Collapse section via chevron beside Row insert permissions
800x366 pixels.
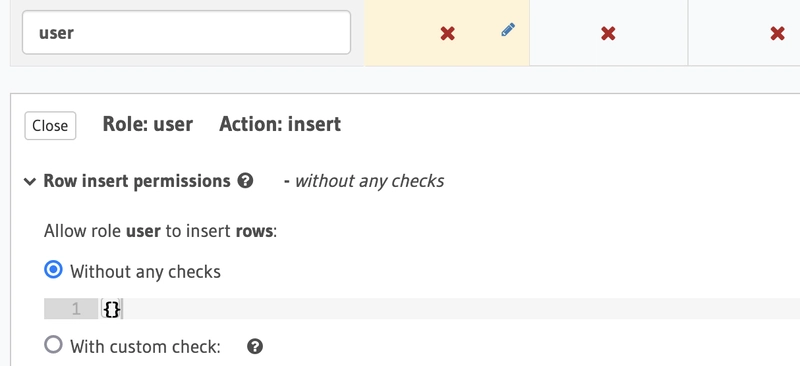tap(30, 181)
